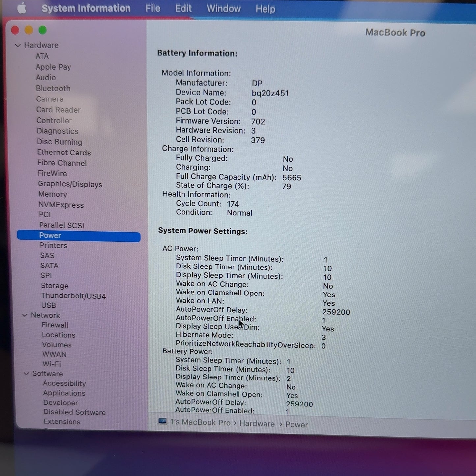Select Disc Burning in the sidebar
The height and width of the screenshot is (476, 476).
60,142
